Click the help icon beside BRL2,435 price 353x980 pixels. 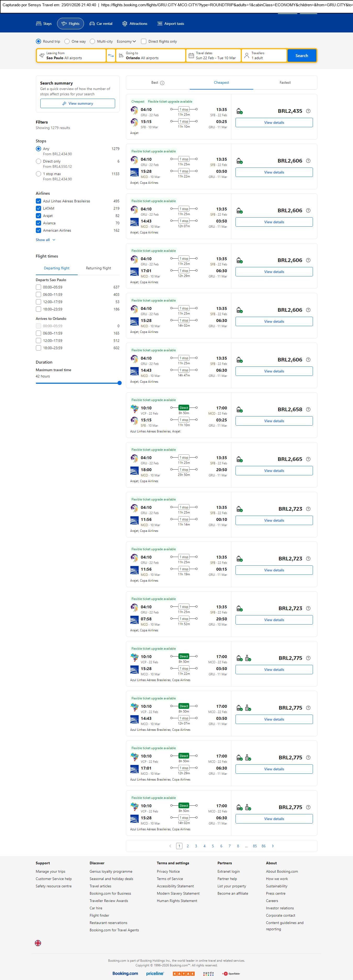[308, 111]
